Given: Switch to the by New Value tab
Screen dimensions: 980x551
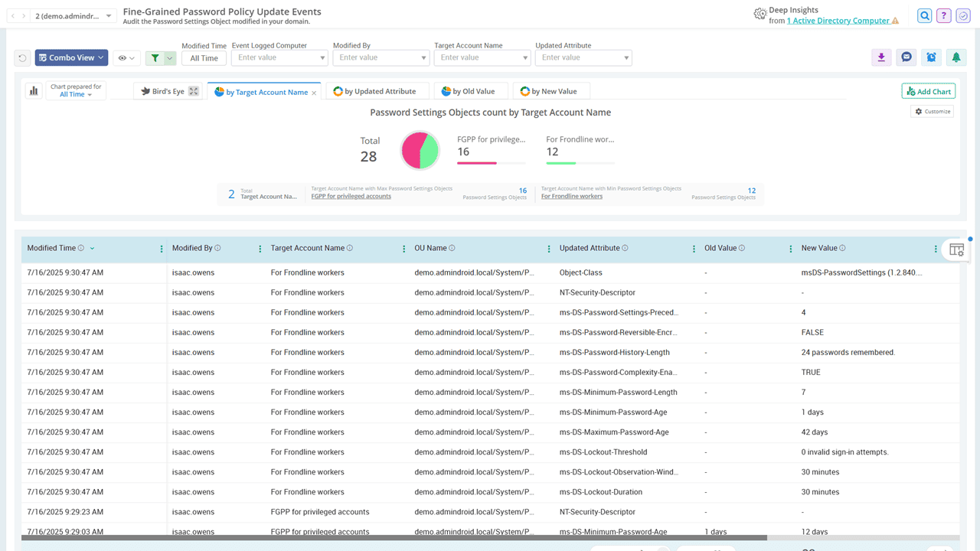Looking at the screenshot, I should click(x=549, y=91).
